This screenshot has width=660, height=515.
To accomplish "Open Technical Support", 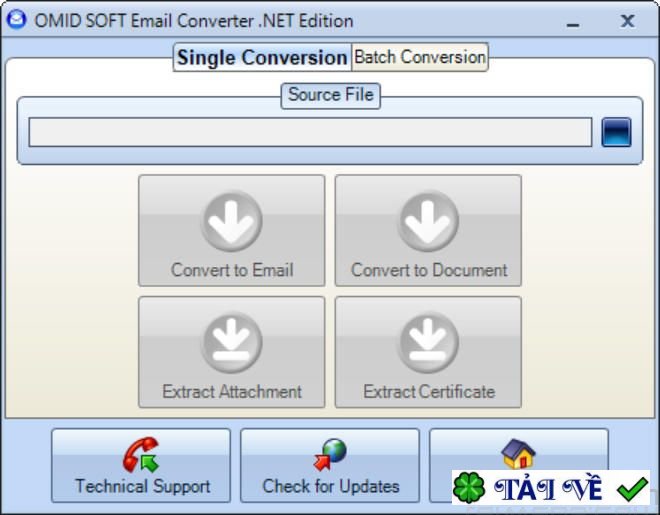I will coord(141,465).
